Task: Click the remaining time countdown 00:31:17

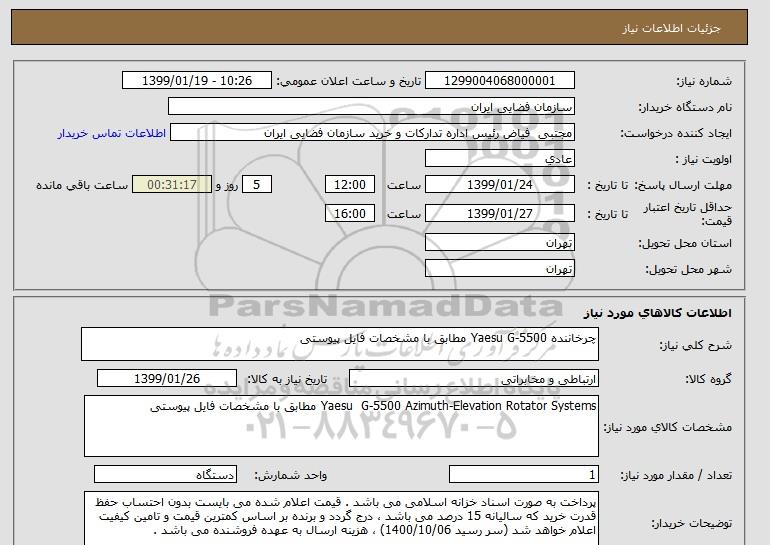Action: click(172, 185)
